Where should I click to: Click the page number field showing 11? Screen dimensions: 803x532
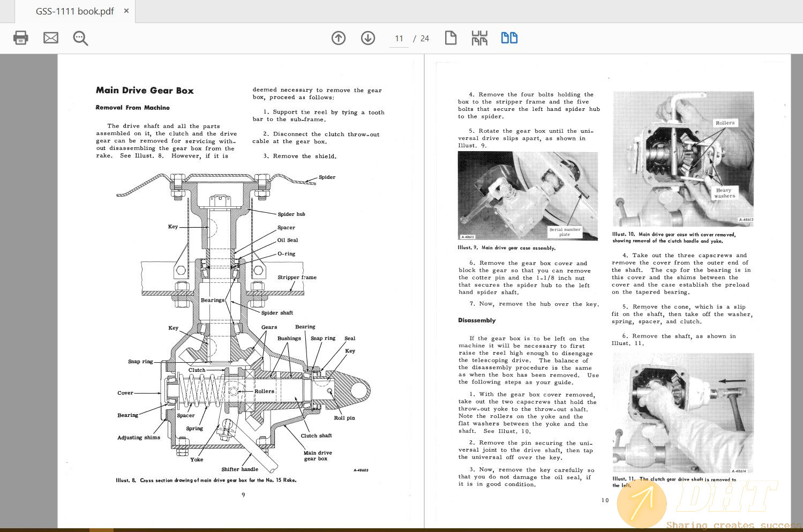click(399, 39)
